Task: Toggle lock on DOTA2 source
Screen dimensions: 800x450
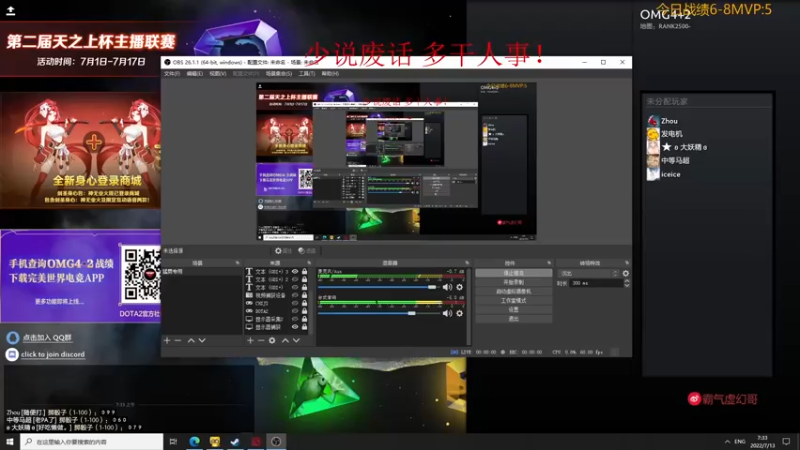Action: (x=305, y=311)
